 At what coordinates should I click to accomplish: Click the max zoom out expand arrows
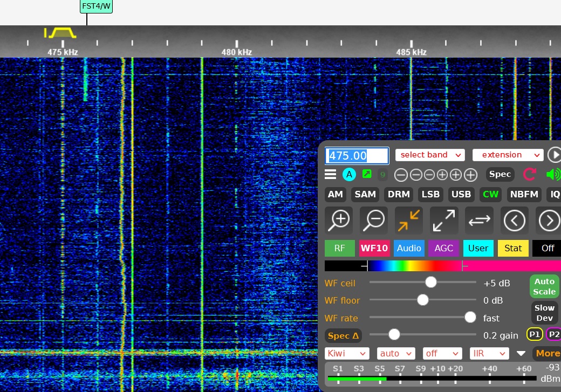[444, 220]
